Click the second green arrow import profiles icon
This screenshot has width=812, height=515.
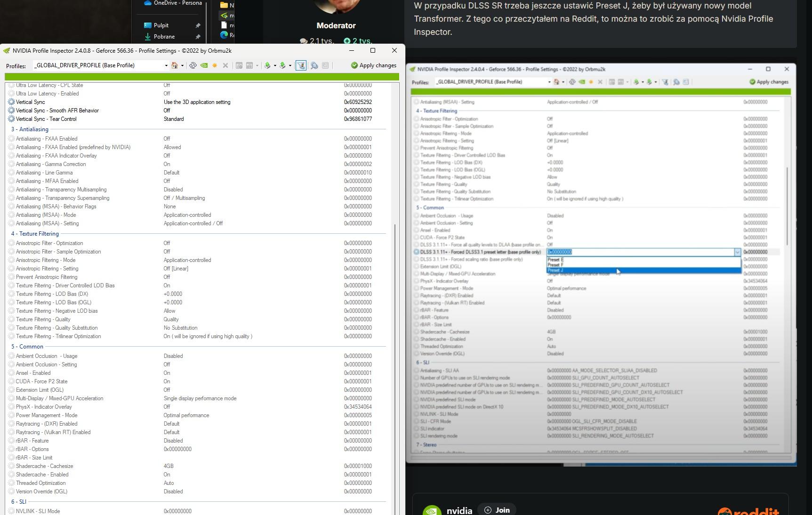click(x=282, y=65)
